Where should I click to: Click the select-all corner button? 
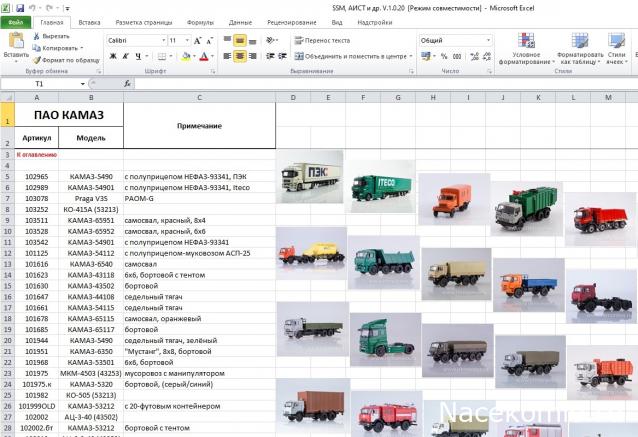[7, 98]
